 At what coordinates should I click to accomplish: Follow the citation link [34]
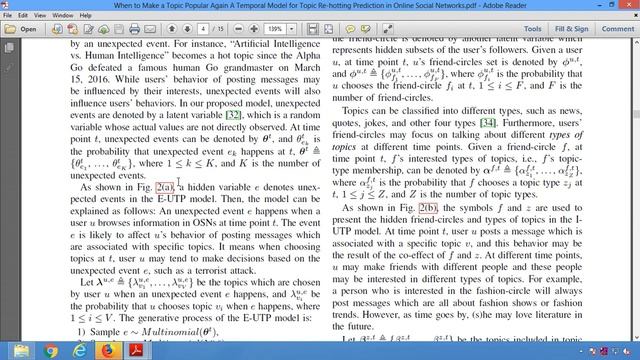(488, 123)
